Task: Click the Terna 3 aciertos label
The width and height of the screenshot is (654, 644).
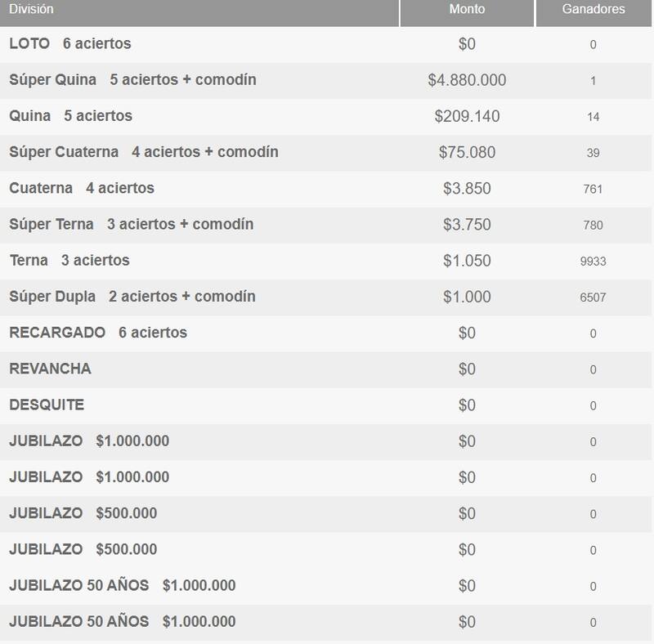Action: [x=69, y=261]
